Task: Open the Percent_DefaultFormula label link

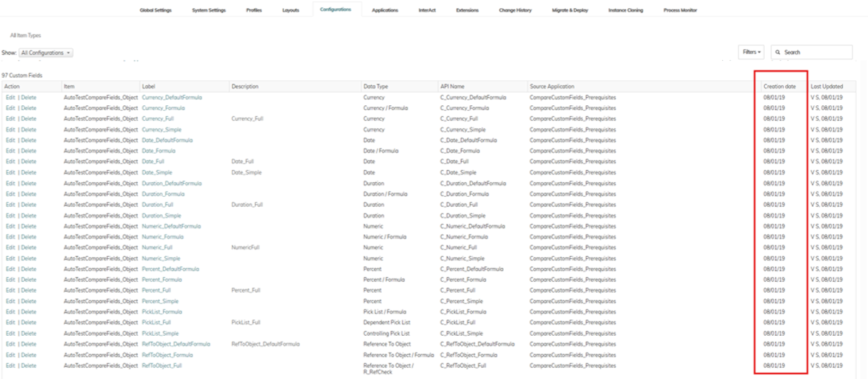Action: [x=171, y=269]
